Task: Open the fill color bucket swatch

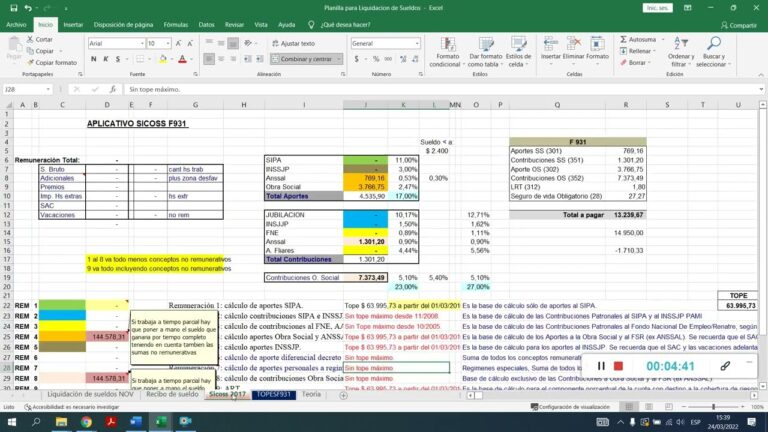Action: 163,59
